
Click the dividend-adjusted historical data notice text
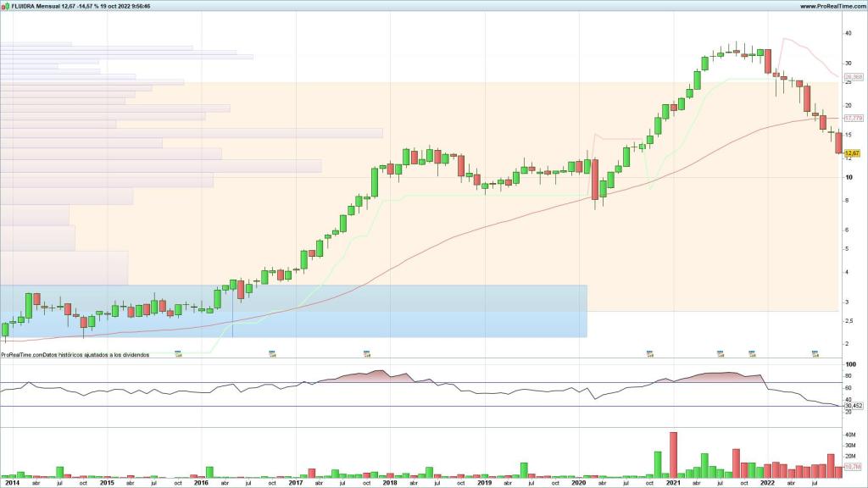point(76,355)
